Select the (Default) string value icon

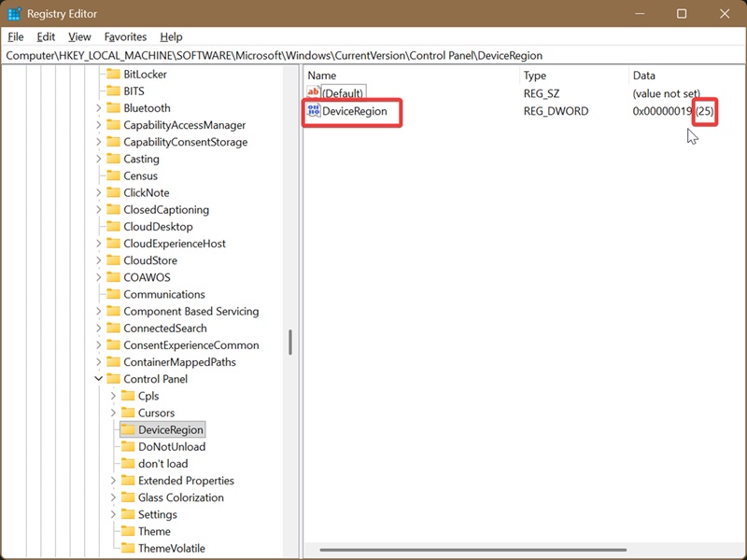pos(314,91)
